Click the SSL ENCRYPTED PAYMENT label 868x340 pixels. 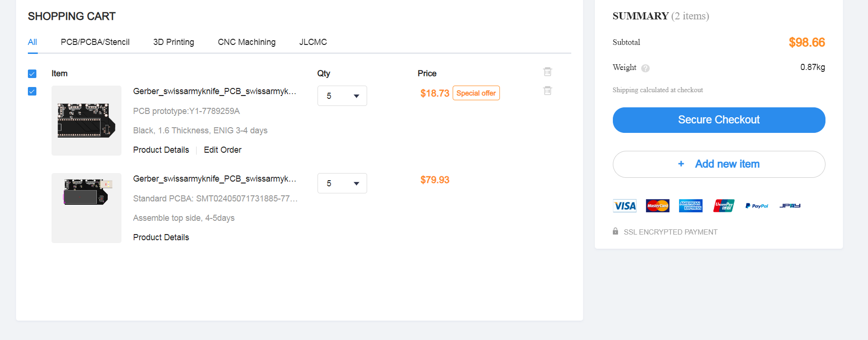670,232
